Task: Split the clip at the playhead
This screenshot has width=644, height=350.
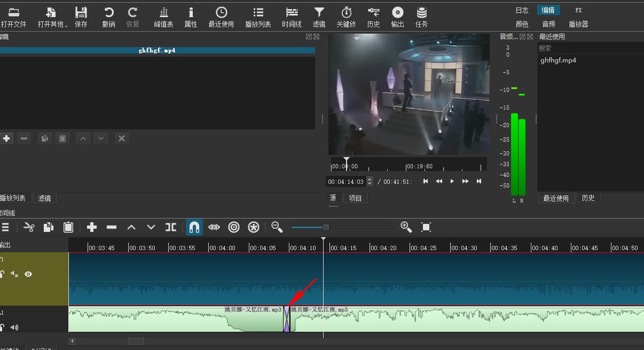Action: tap(171, 228)
